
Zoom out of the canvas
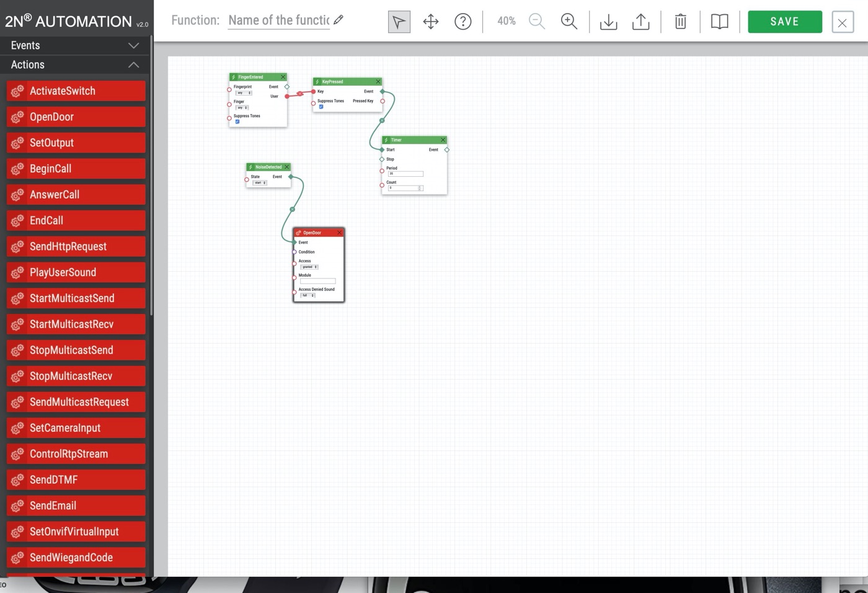(x=537, y=22)
